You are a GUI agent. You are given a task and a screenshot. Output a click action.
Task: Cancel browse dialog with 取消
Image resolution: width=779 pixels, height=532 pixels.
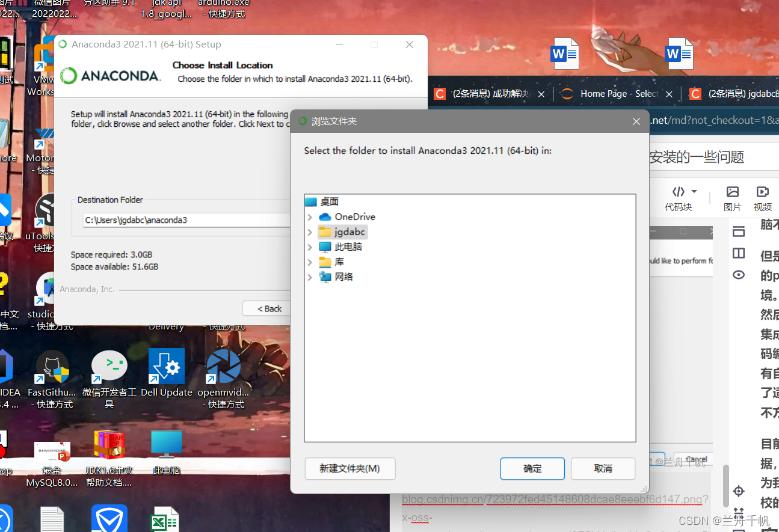(603, 469)
